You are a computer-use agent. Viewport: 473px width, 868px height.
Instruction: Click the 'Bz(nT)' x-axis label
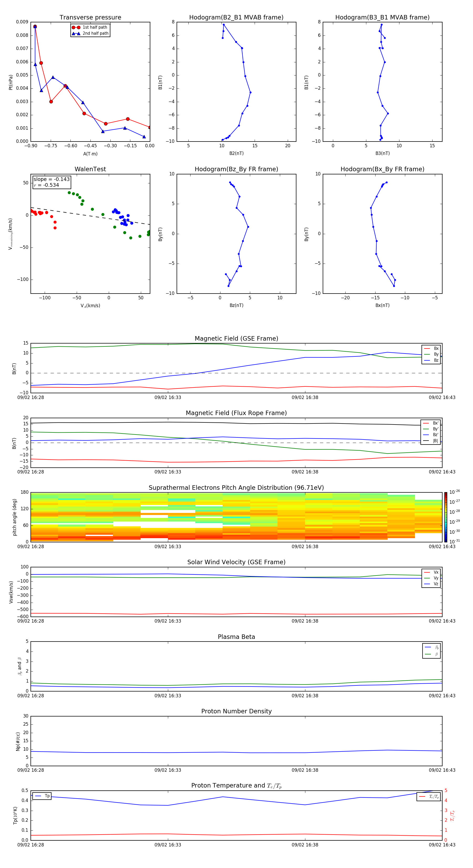pyautogui.click(x=236, y=306)
